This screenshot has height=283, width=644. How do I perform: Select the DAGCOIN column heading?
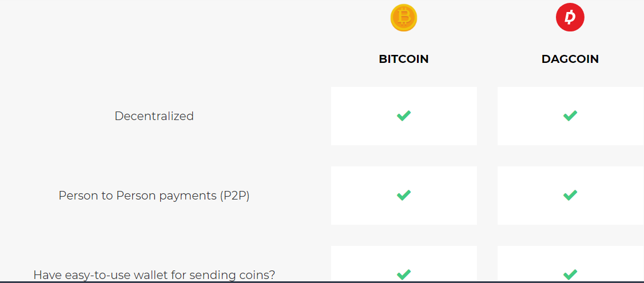pos(570,59)
